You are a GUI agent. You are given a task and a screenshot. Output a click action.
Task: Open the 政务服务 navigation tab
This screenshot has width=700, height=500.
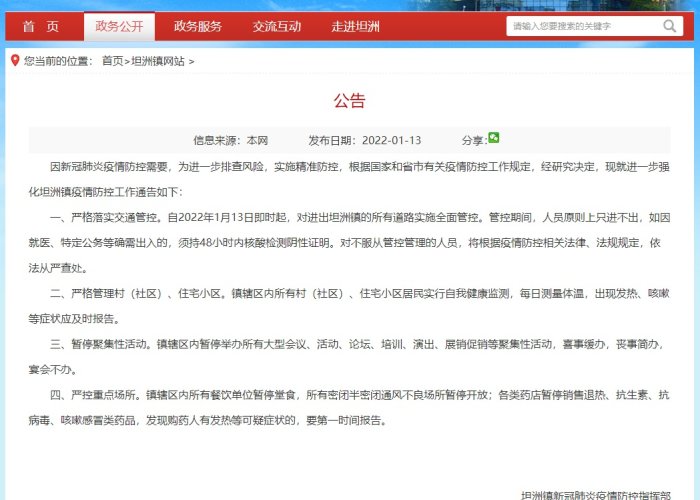click(198, 27)
